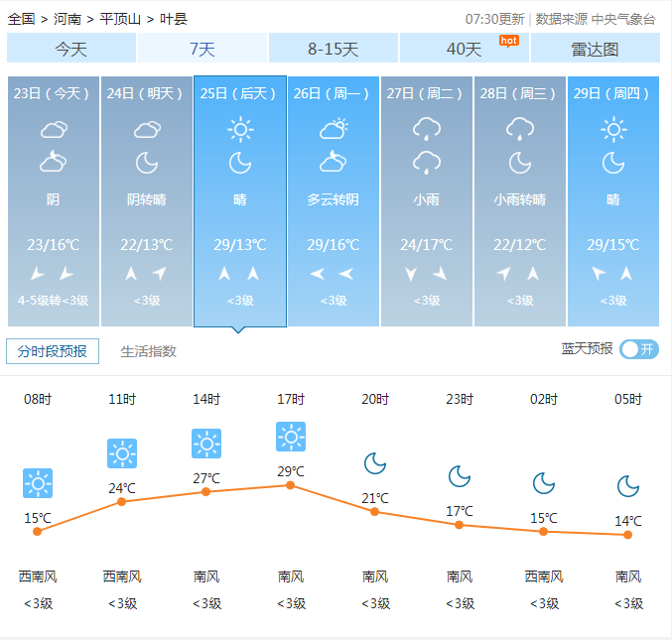Click the partly cloudy icon for Monday the 26th

tap(334, 129)
